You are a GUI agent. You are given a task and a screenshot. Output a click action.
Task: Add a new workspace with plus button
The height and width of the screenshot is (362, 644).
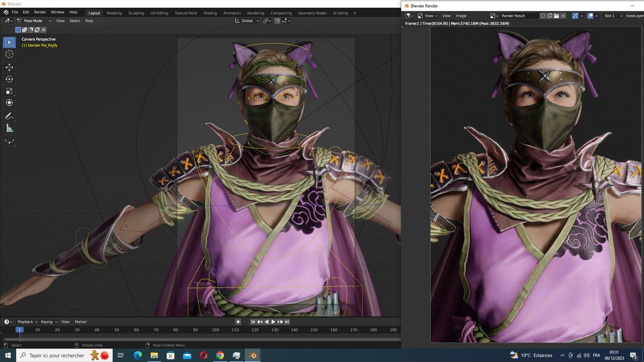[355, 13]
